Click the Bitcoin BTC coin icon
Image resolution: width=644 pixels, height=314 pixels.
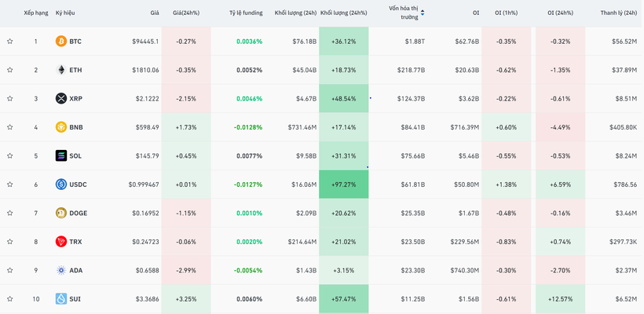click(60, 41)
